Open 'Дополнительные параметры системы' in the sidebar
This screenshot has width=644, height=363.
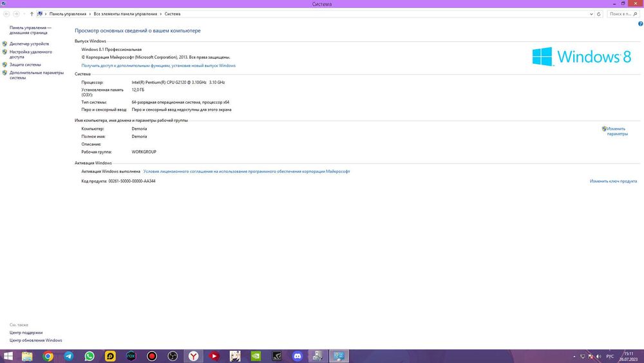point(37,75)
